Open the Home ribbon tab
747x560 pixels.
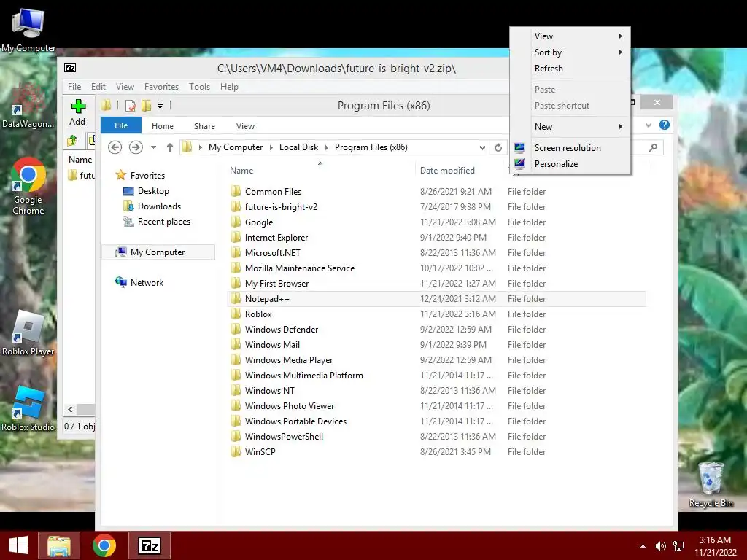(163, 125)
